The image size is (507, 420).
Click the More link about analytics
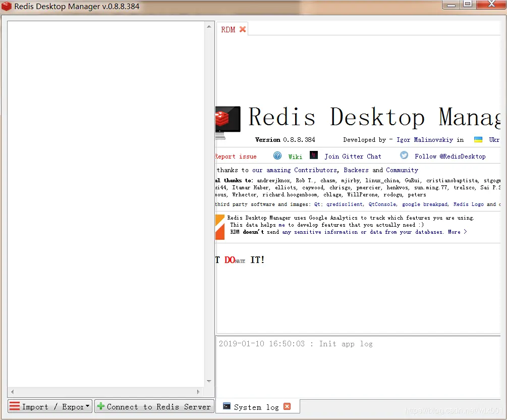coord(457,232)
